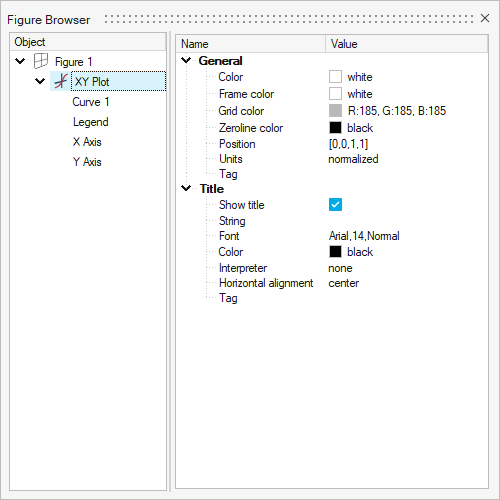
Task: Click the Title group heading
Action: (x=212, y=189)
